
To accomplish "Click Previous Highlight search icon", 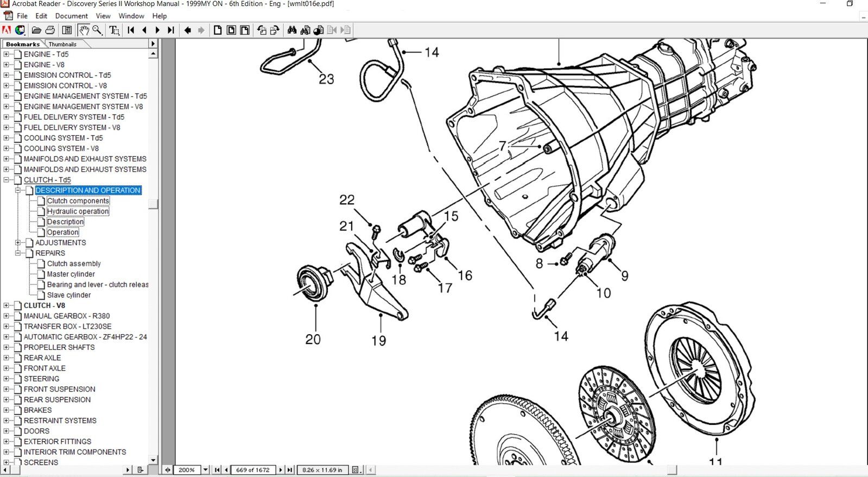I will [332, 30].
